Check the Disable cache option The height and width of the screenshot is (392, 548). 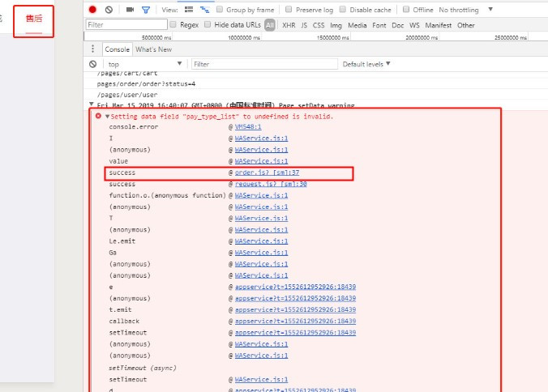tap(343, 10)
